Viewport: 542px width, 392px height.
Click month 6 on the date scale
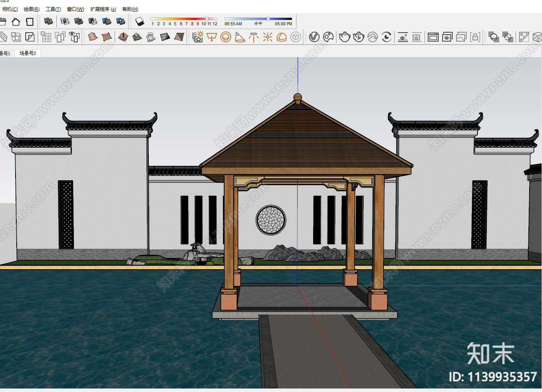pos(181,24)
